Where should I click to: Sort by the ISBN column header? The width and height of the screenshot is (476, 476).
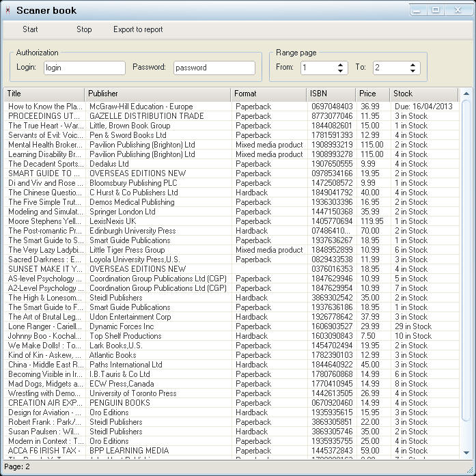coord(331,94)
